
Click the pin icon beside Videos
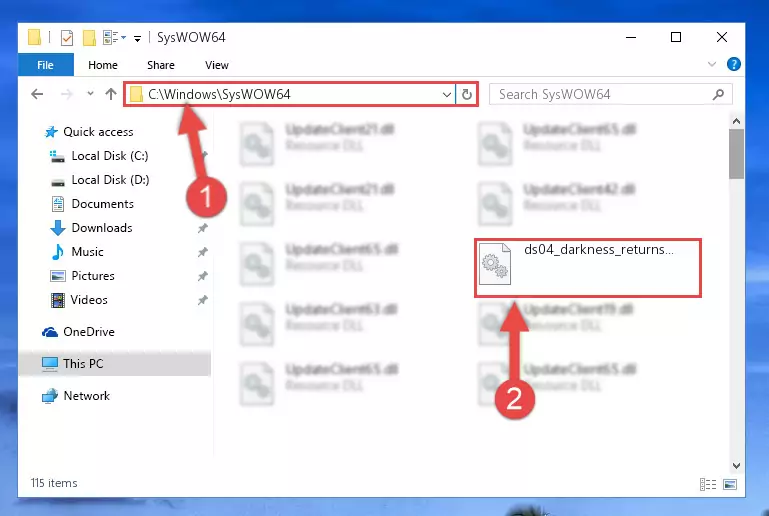click(x=203, y=300)
